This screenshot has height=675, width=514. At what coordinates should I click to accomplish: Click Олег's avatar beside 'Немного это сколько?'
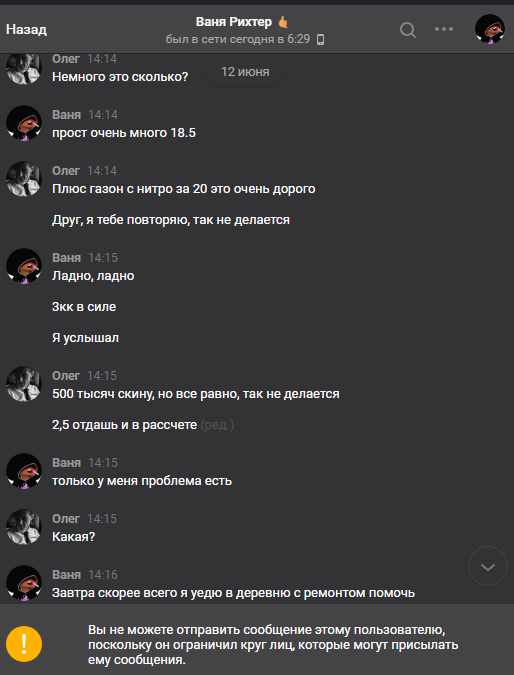(24, 67)
